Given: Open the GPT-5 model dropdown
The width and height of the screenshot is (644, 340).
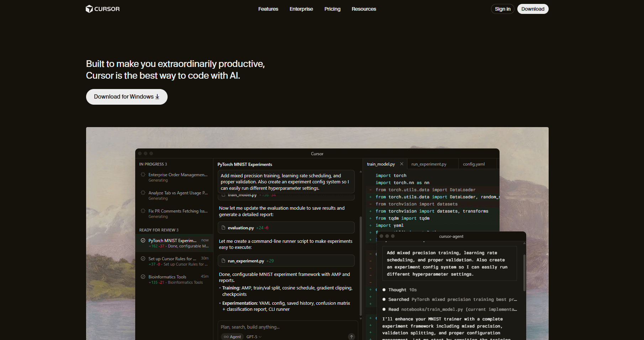Looking at the screenshot, I should coord(254,337).
